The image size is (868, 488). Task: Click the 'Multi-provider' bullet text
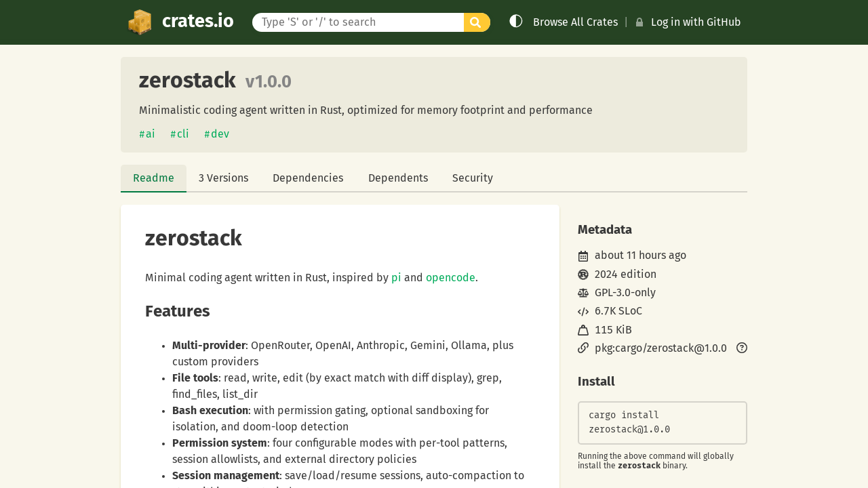(x=209, y=346)
